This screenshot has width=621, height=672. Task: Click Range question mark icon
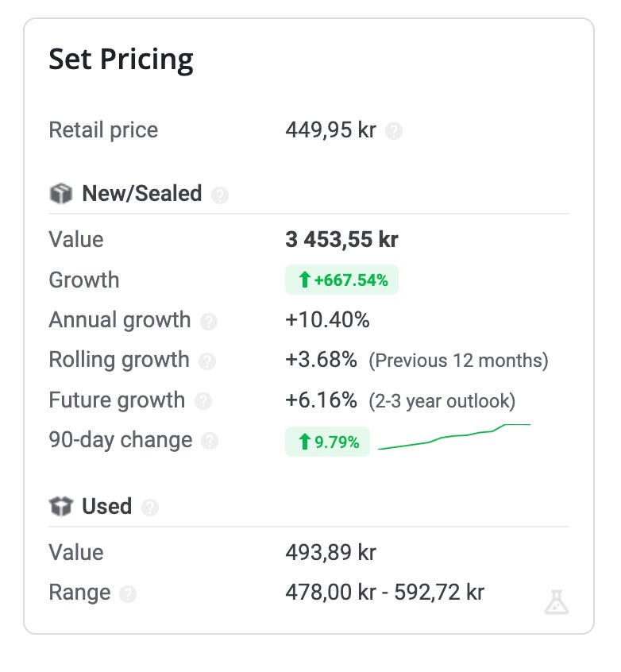128,594
